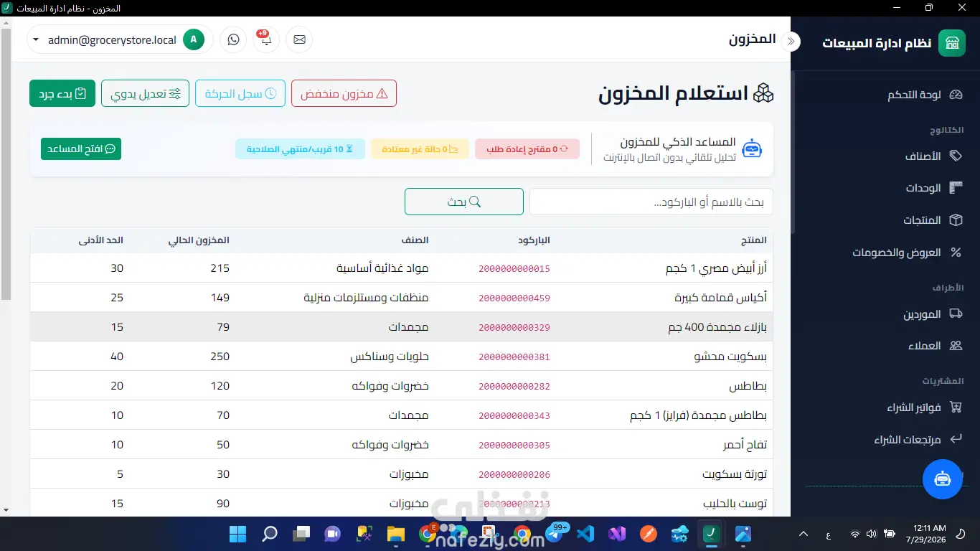Click the المنتج column header

click(754, 240)
